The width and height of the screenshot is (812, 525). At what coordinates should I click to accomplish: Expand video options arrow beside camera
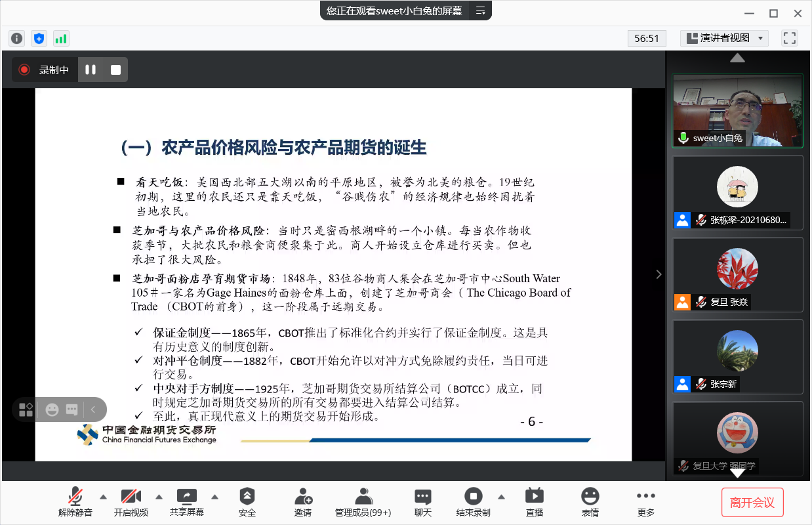159,496
